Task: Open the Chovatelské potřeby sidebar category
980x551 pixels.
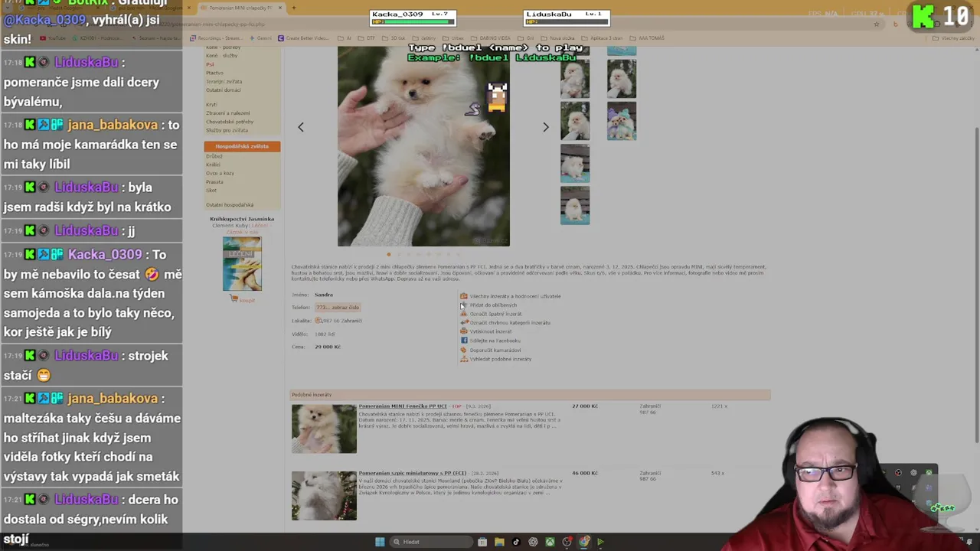Action: (x=230, y=122)
